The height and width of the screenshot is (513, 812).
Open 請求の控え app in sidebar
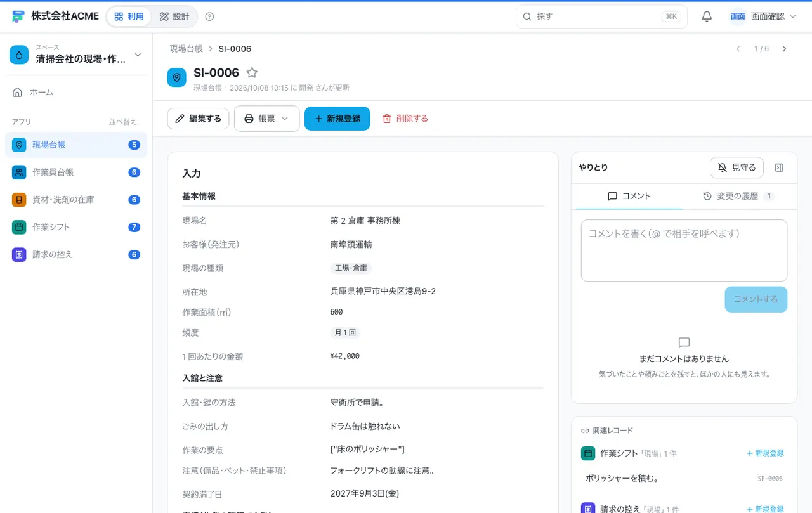[76, 254]
